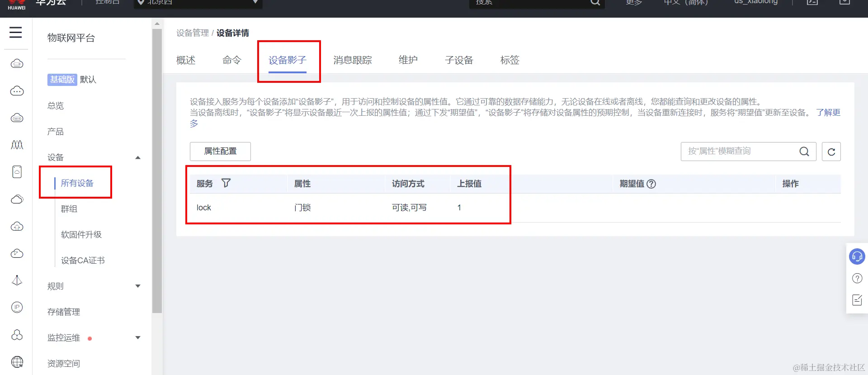The height and width of the screenshot is (375, 868).
Task: Open the hamburger service list menu
Action: pos(16,33)
